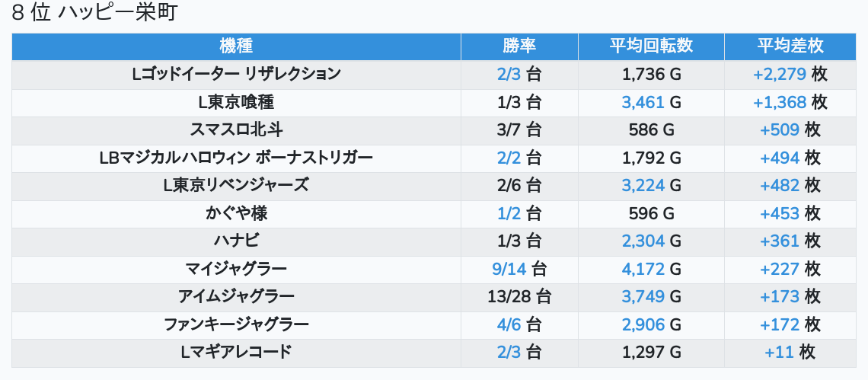The image size is (868, 380).
Task: Select the L東京喰種 machine name
Action: pyautogui.click(x=236, y=102)
